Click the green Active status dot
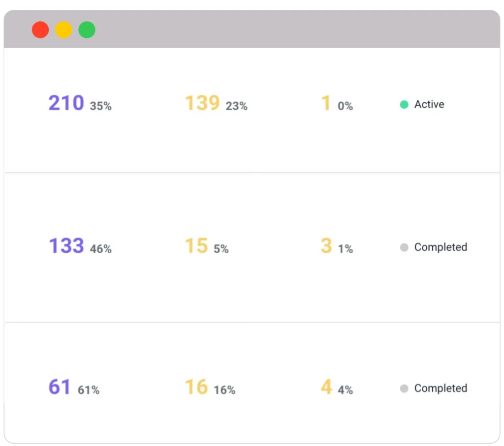 404,104
